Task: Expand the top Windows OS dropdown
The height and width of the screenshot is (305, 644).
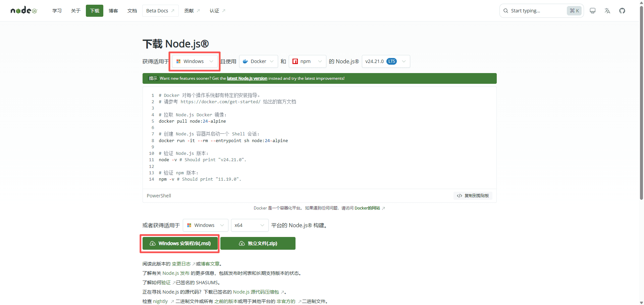Action: click(x=195, y=61)
